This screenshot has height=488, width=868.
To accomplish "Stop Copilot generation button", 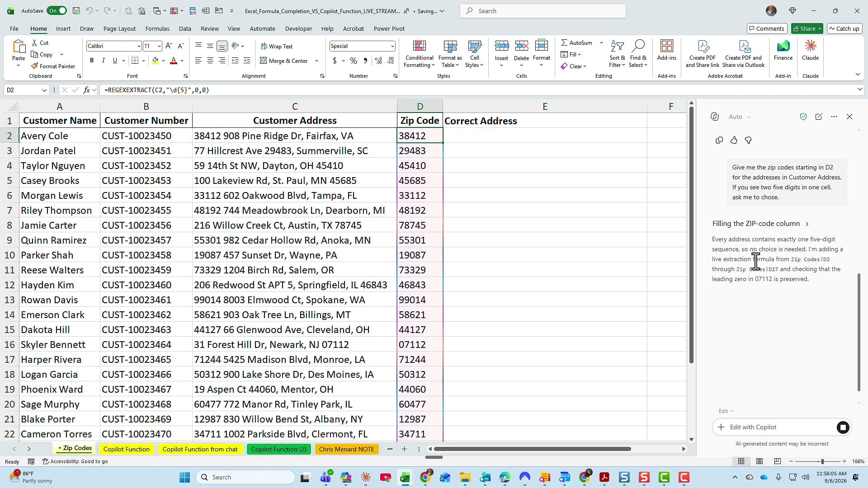I will [843, 427].
